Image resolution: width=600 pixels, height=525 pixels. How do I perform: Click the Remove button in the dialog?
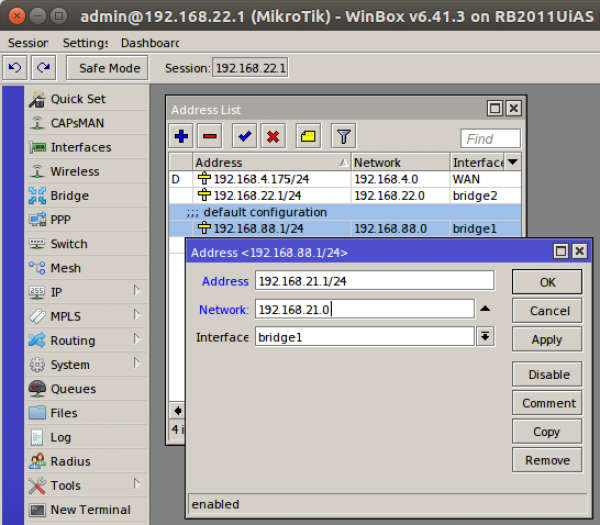pos(547,460)
